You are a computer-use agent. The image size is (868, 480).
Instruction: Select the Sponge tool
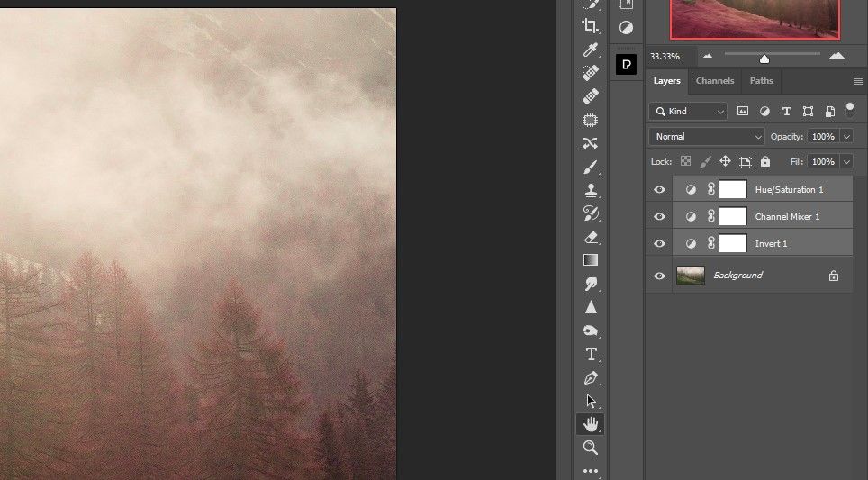[590, 331]
